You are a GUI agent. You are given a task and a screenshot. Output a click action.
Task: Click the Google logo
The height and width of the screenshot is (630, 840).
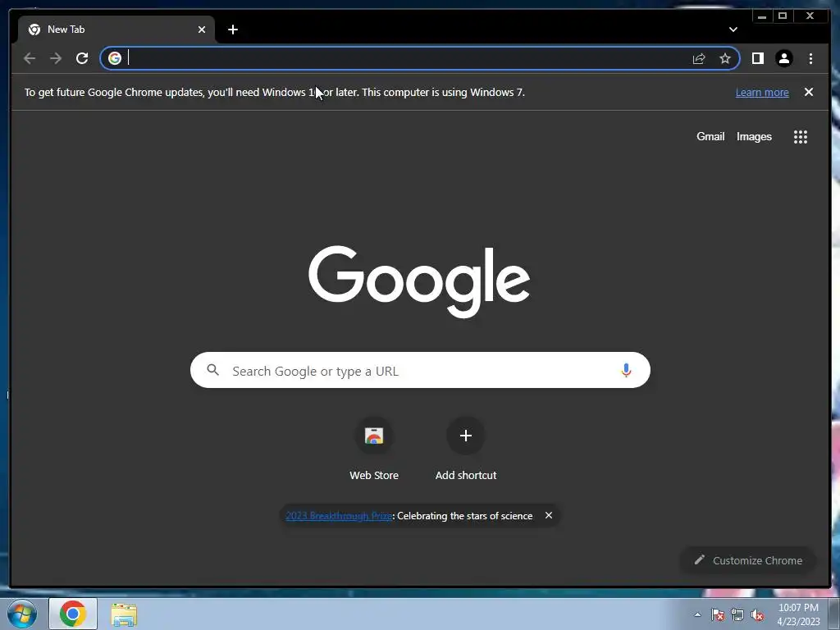tap(419, 281)
